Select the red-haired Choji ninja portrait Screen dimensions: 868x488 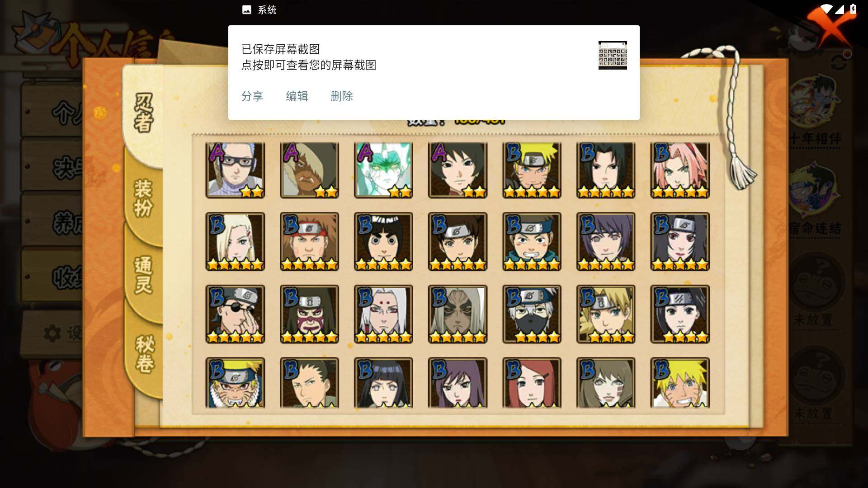(x=309, y=242)
